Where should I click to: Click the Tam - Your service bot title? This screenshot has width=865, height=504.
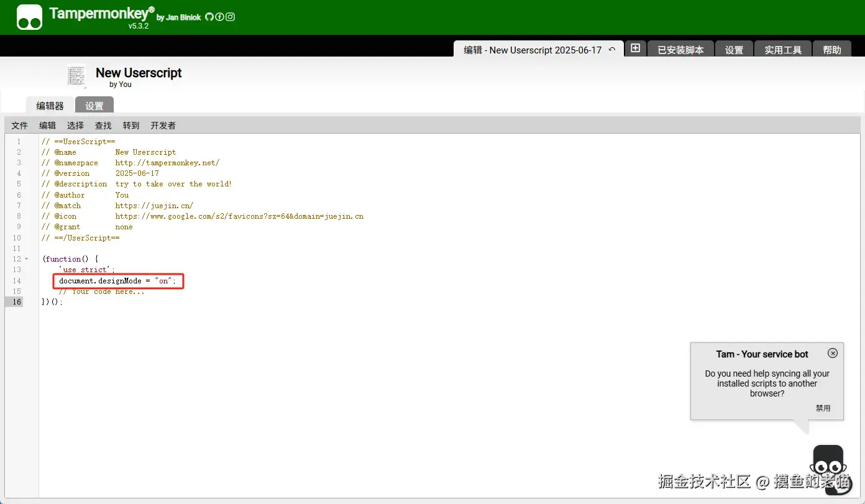click(762, 354)
